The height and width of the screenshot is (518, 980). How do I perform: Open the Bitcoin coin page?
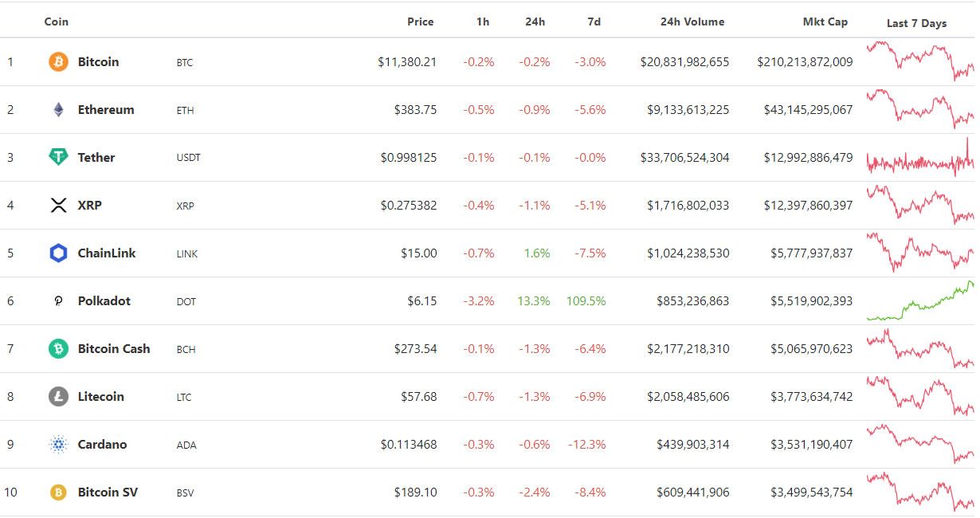click(x=97, y=61)
